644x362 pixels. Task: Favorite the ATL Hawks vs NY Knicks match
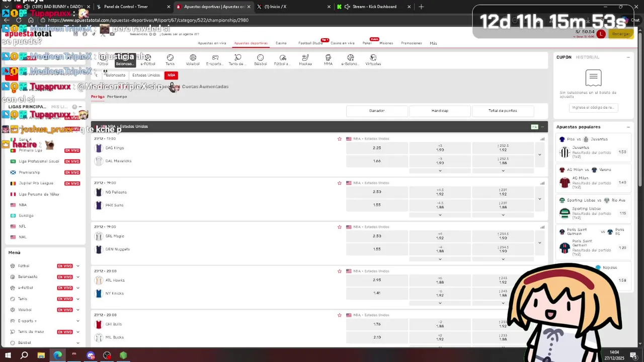point(340,271)
